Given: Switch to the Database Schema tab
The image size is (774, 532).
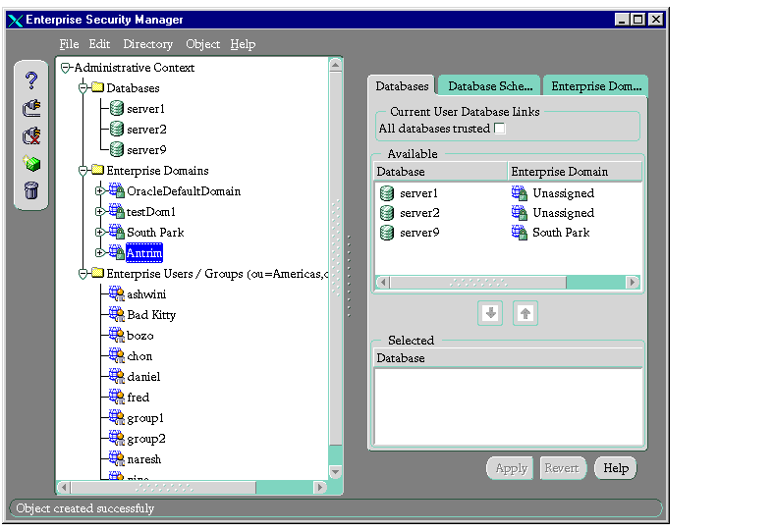Looking at the screenshot, I should [490, 86].
